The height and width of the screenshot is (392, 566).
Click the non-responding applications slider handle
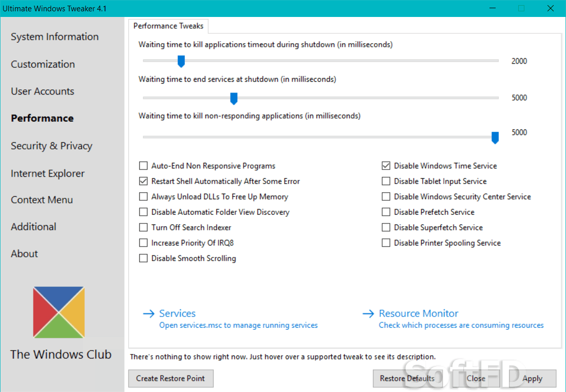pyautogui.click(x=495, y=138)
